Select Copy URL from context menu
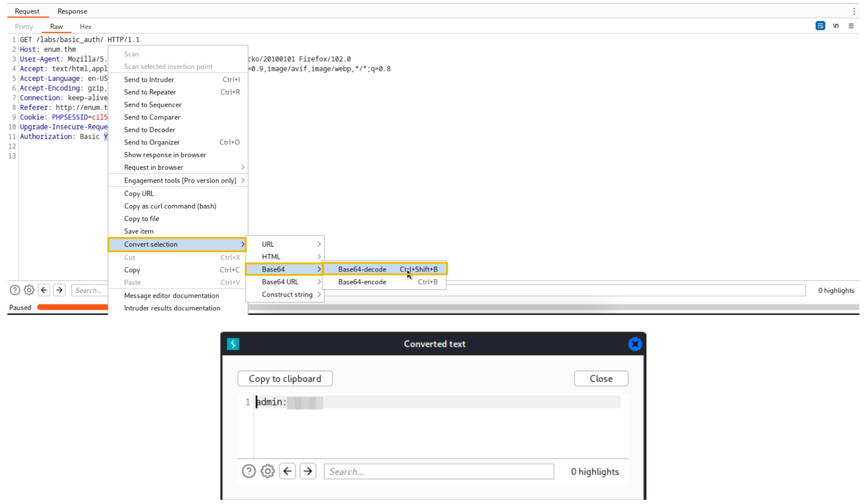This screenshot has height=504, width=865. pos(178,194)
